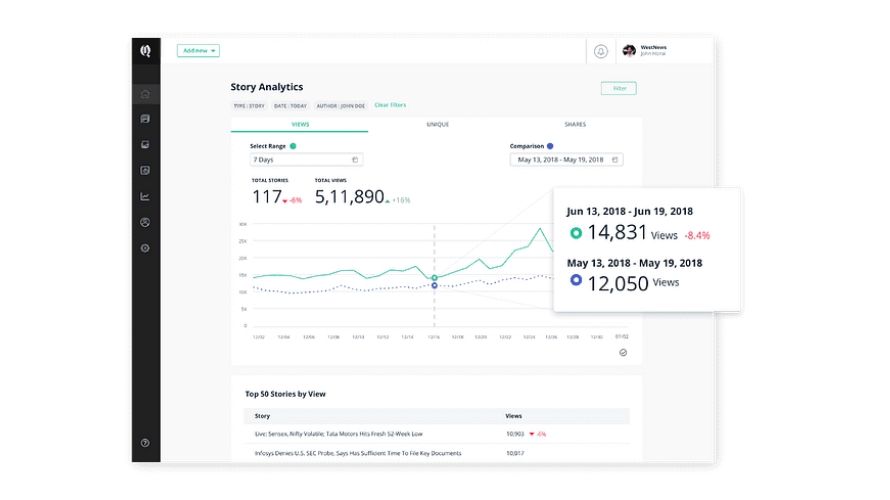Click the green data point marker on the chart

[x=435, y=278]
